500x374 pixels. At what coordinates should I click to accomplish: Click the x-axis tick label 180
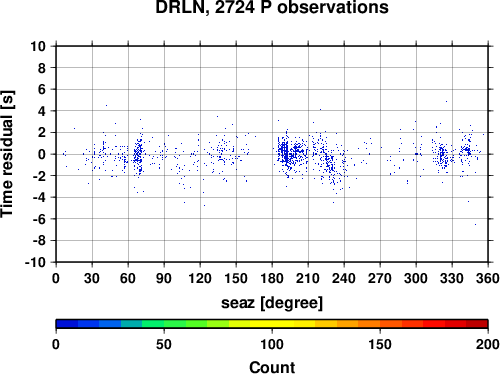[272, 278]
